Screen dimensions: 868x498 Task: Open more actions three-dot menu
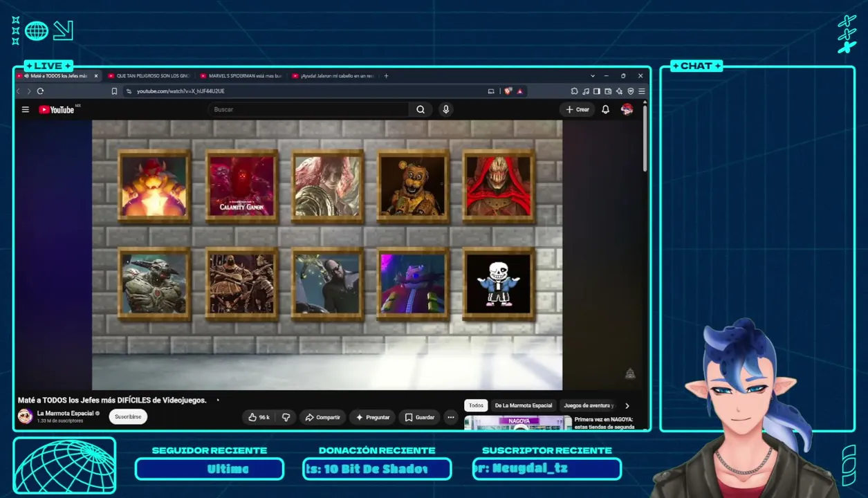point(451,417)
